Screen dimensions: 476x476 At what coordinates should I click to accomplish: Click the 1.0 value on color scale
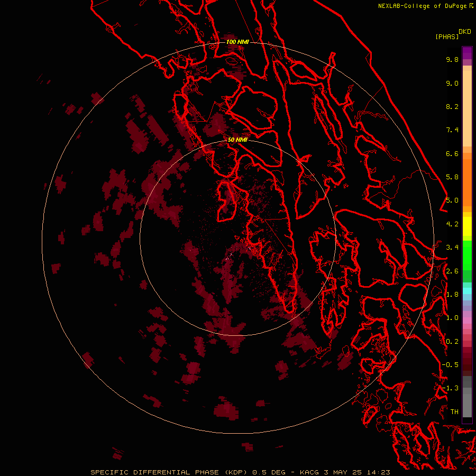click(x=452, y=318)
